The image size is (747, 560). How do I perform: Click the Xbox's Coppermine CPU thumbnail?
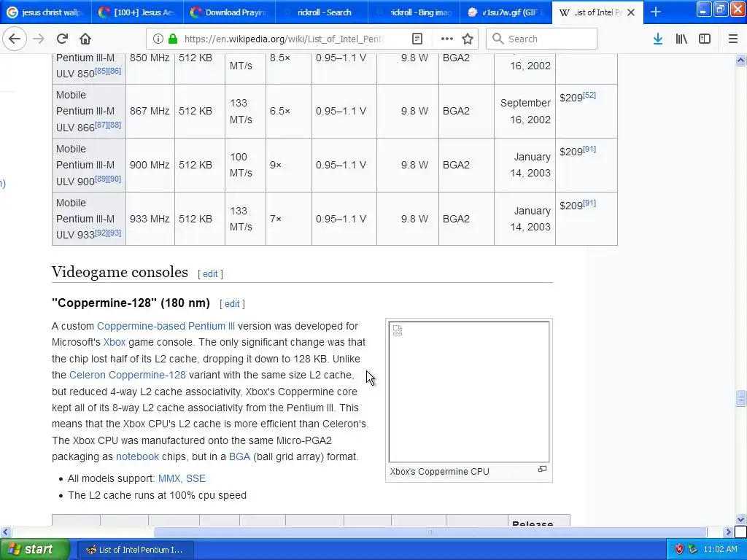[x=469, y=392]
